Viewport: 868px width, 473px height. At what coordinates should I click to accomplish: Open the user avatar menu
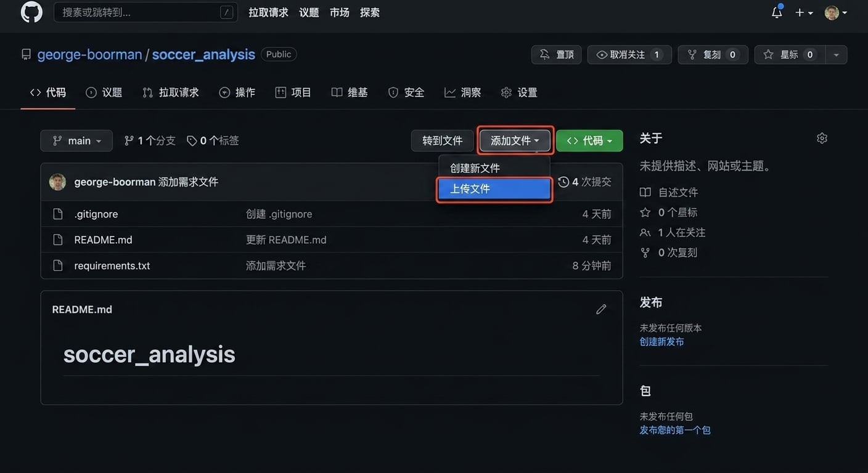point(835,12)
